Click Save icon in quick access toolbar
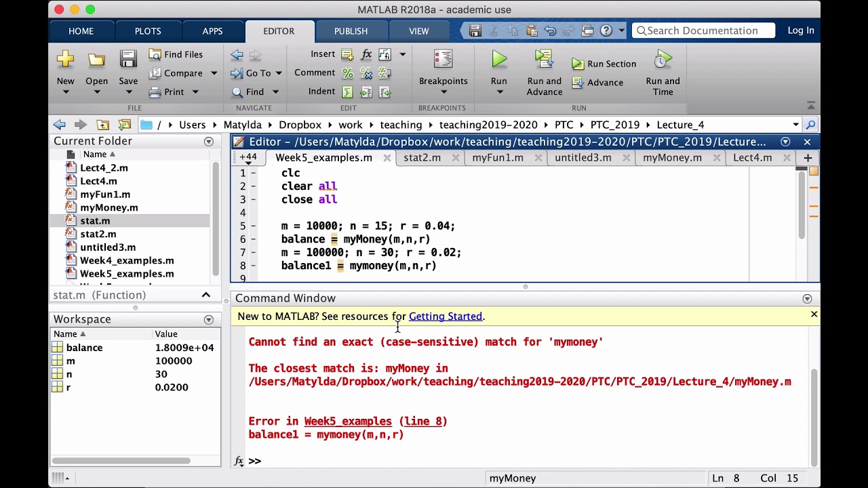868x488 pixels. click(x=475, y=30)
